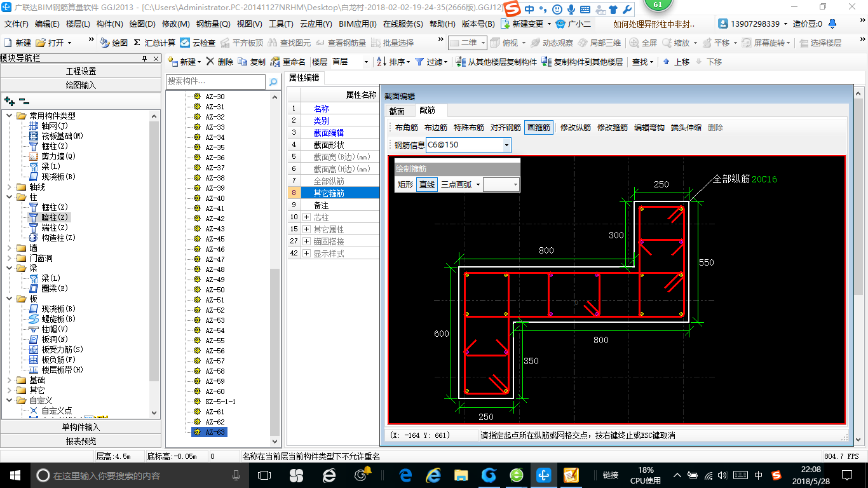Select the 其它箍筋 property row
Viewport: 868px width, 488px height.
tap(334, 193)
